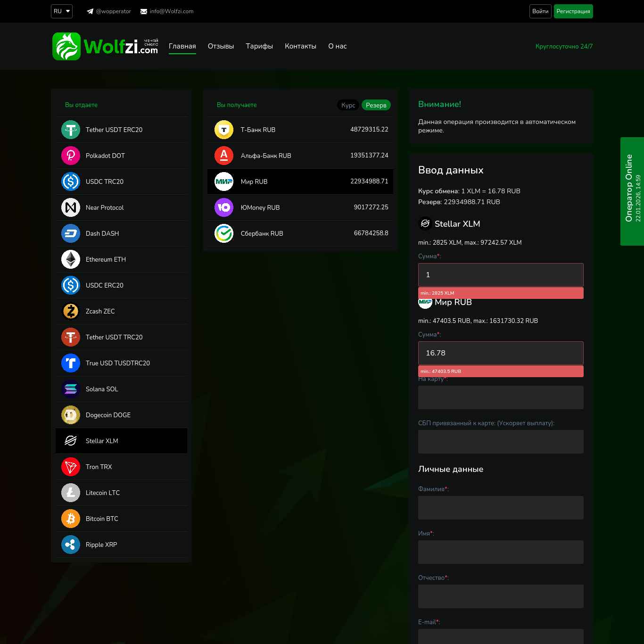This screenshot has height=644, width=644.
Task: Click the Войти button
Action: 540,11
